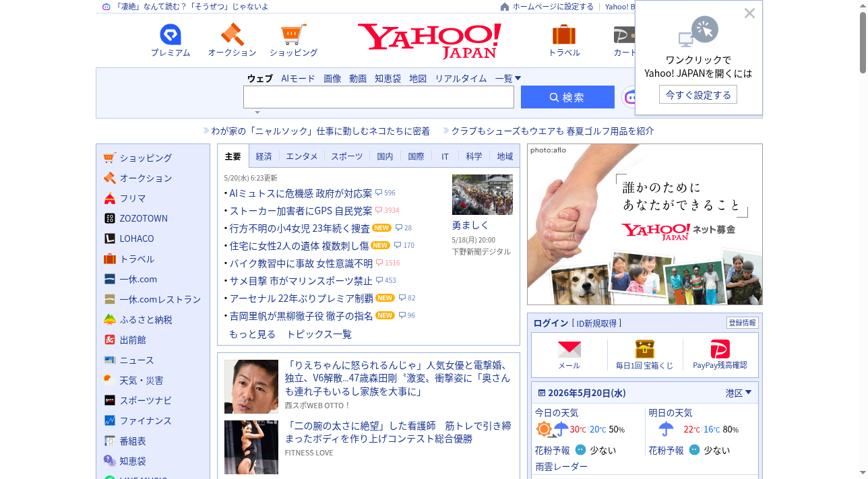Image resolution: width=868 pixels, height=479 pixels.
Task: Open comments count 3934 on ストーカー headline
Action: [387, 211]
